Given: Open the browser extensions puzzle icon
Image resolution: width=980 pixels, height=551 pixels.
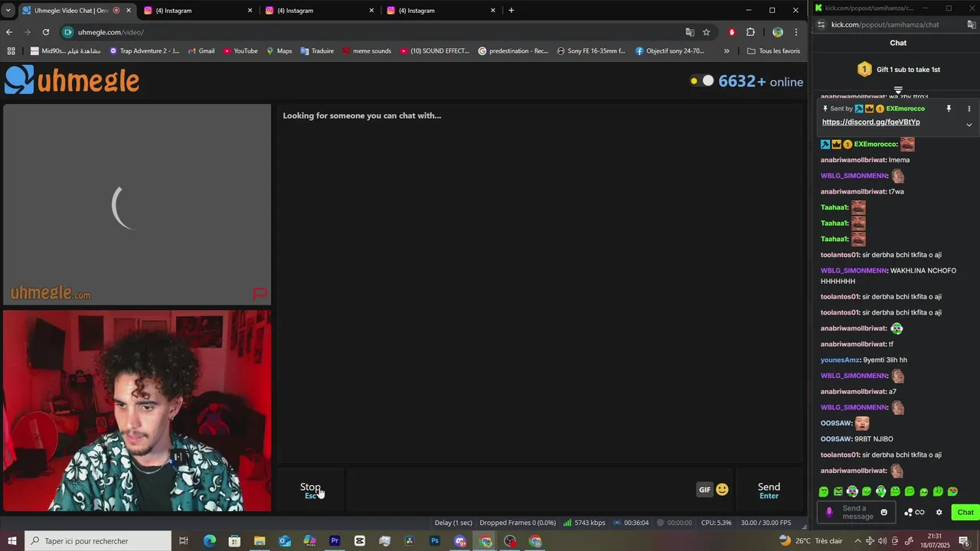Looking at the screenshot, I should click(750, 32).
